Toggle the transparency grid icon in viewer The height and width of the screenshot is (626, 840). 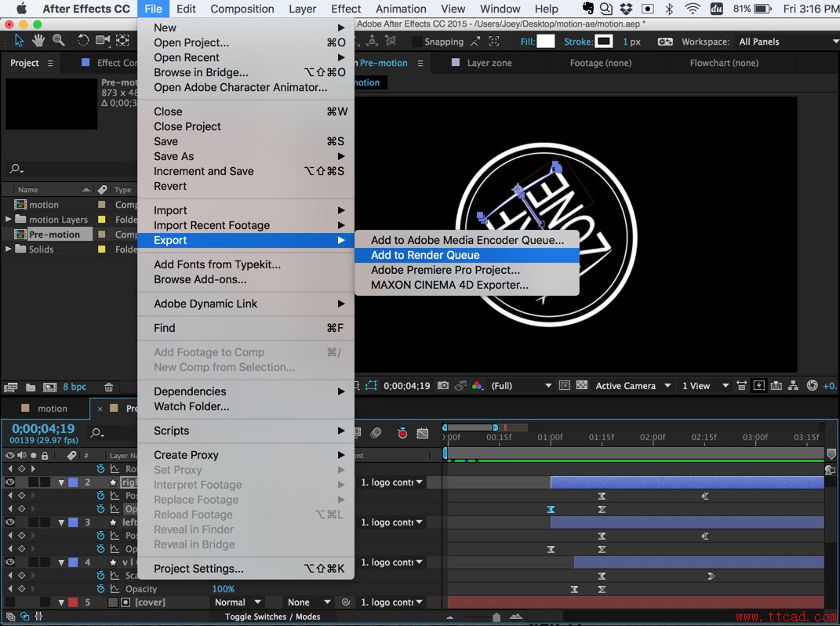point(582,386)
